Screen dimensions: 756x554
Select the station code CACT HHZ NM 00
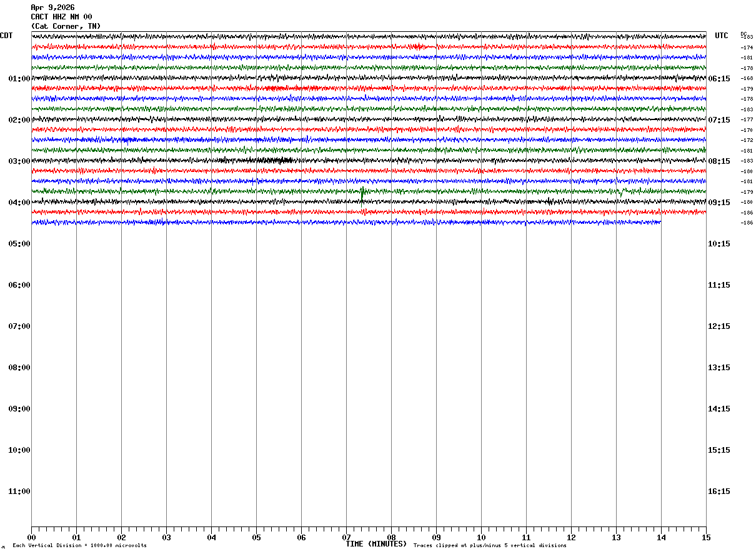pos(61,17)
